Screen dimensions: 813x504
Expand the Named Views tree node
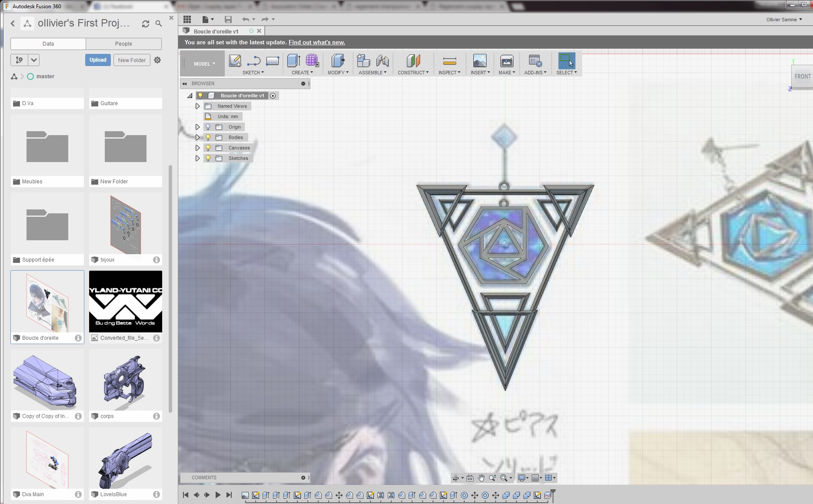coord(197,106)
